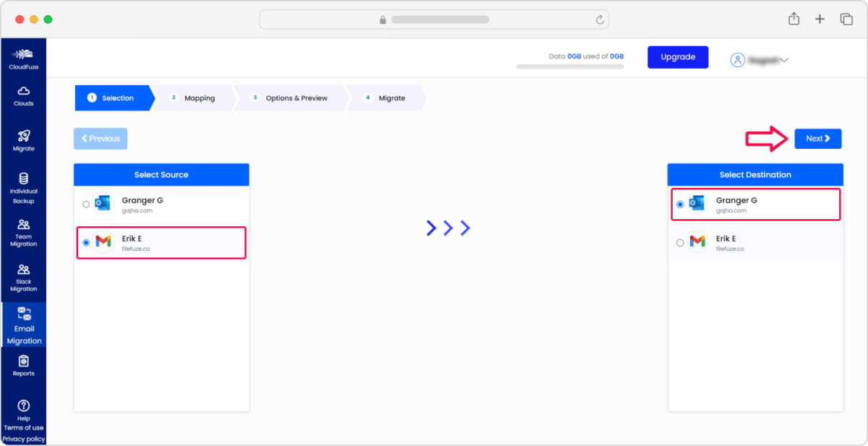Click the Select Source header
The image size is (868, 446).
[161, 175]
